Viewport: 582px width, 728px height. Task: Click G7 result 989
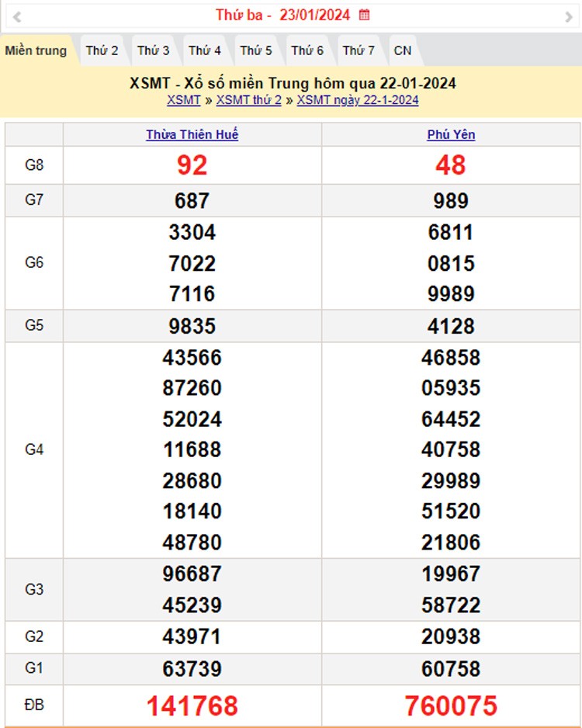pyautogui.click(x=451, y=201)
